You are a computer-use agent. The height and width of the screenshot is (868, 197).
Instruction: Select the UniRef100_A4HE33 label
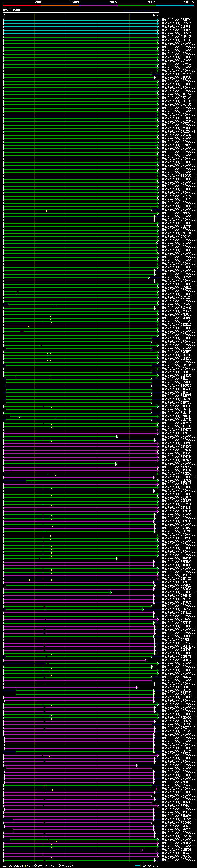point(176,406)
